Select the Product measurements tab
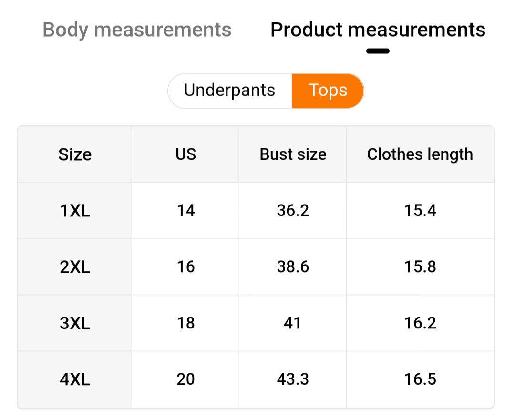Screen dimensions: 515x420 378,30
